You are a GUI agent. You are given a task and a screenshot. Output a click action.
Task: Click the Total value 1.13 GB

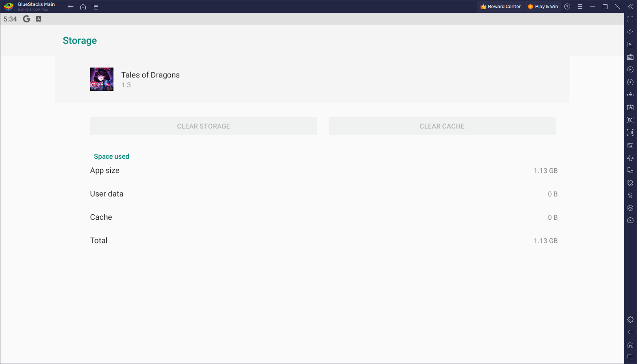click(x=546, y=241)
